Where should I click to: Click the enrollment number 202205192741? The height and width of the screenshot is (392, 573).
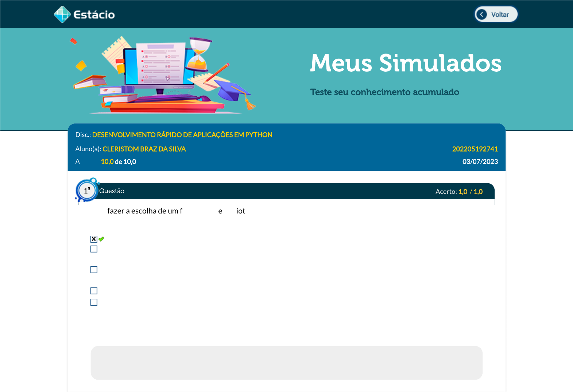coord(475,149)
